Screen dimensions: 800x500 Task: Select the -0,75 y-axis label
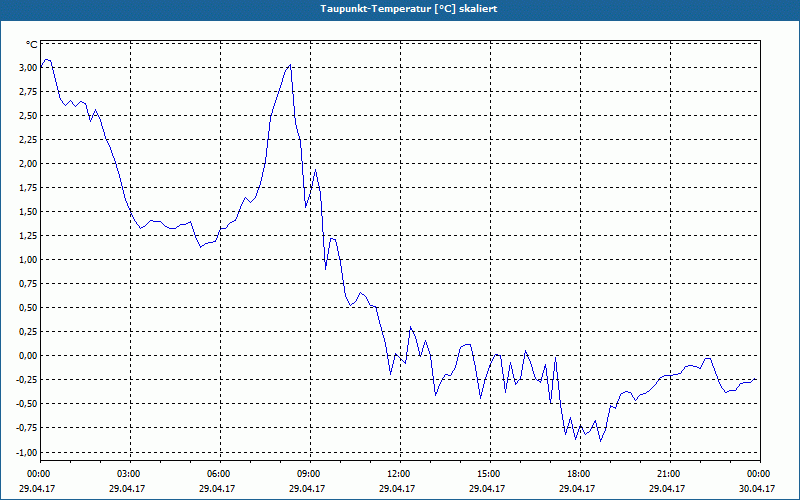pos(27,427)
